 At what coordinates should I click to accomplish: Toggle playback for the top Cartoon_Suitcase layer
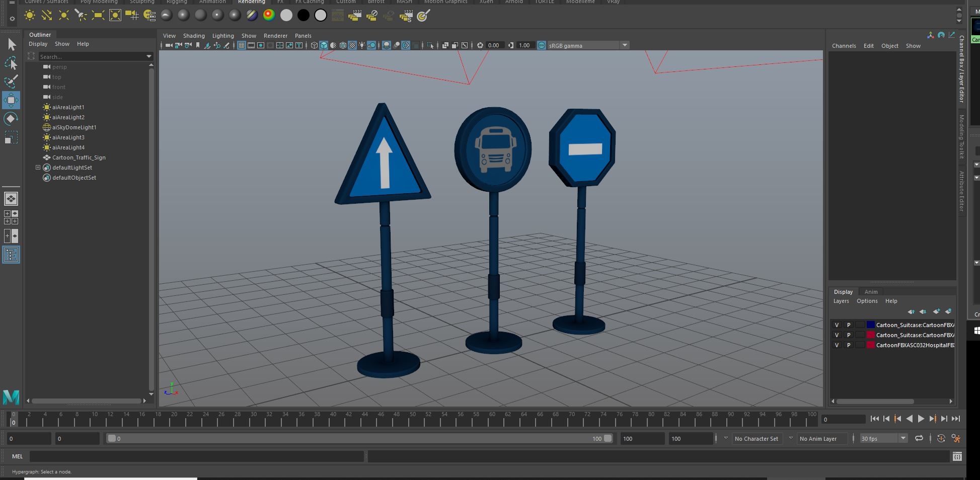(x=848, y=325)
